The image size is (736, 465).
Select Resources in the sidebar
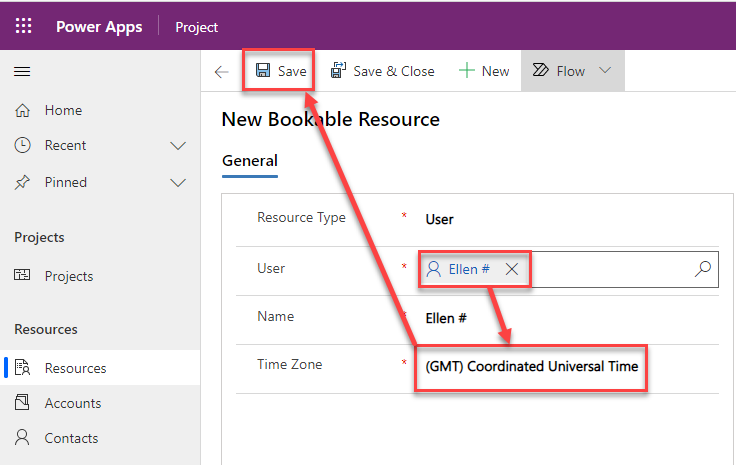click(75, 368)
